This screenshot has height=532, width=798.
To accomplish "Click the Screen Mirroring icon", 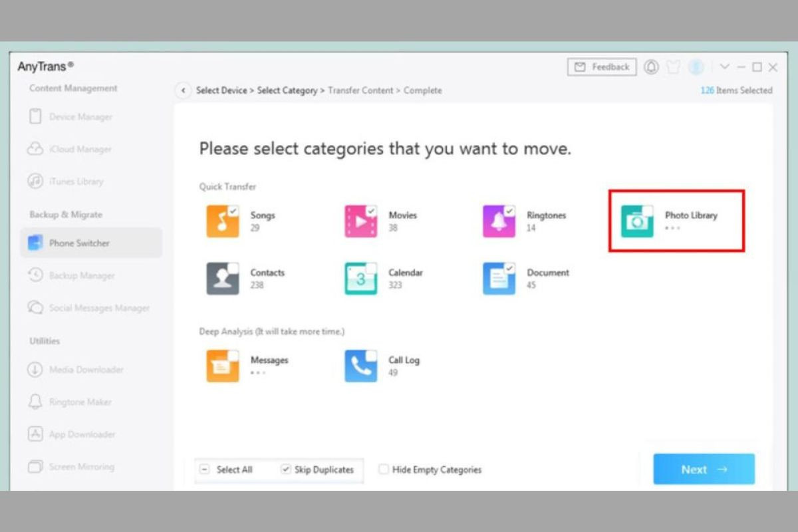I will point(35,467).
